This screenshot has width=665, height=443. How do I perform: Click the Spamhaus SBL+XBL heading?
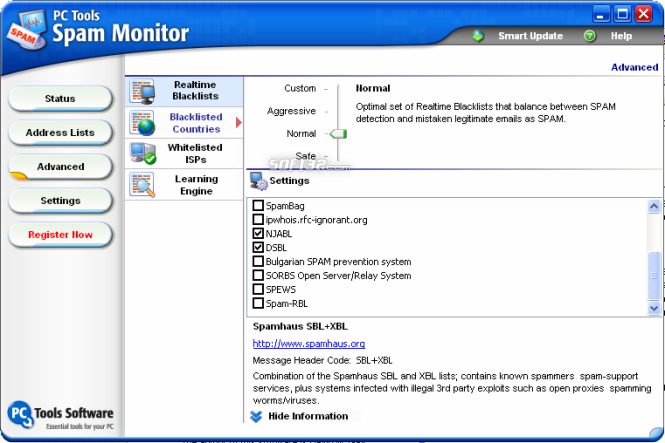pyautogui.click(x=300, y=327)
